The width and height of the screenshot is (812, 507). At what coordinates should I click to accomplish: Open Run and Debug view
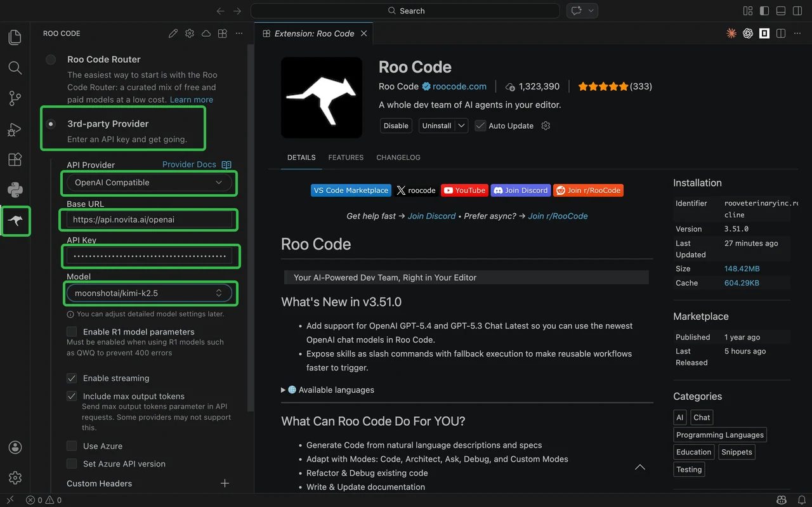click(x=15, y=129)
